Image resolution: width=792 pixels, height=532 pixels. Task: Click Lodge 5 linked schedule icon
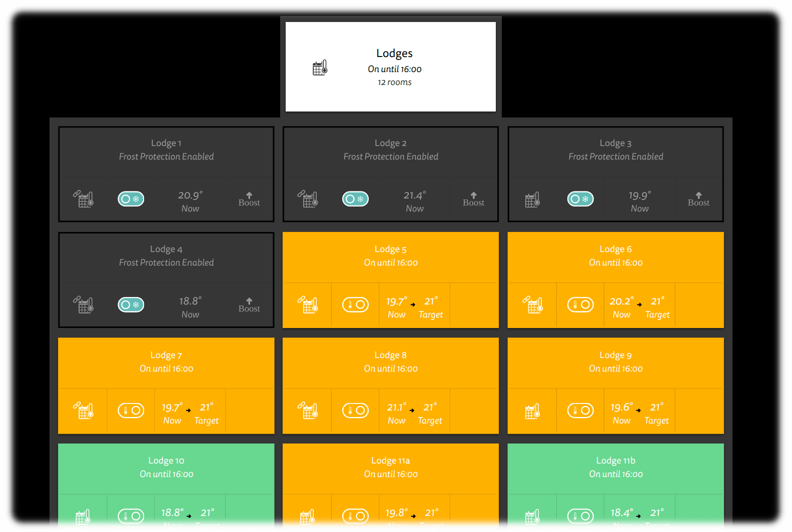coord(308,305)
